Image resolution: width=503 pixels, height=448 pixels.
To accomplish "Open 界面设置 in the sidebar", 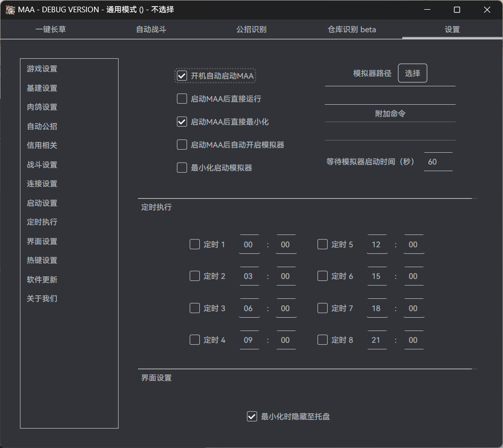I will click(42, 241).
